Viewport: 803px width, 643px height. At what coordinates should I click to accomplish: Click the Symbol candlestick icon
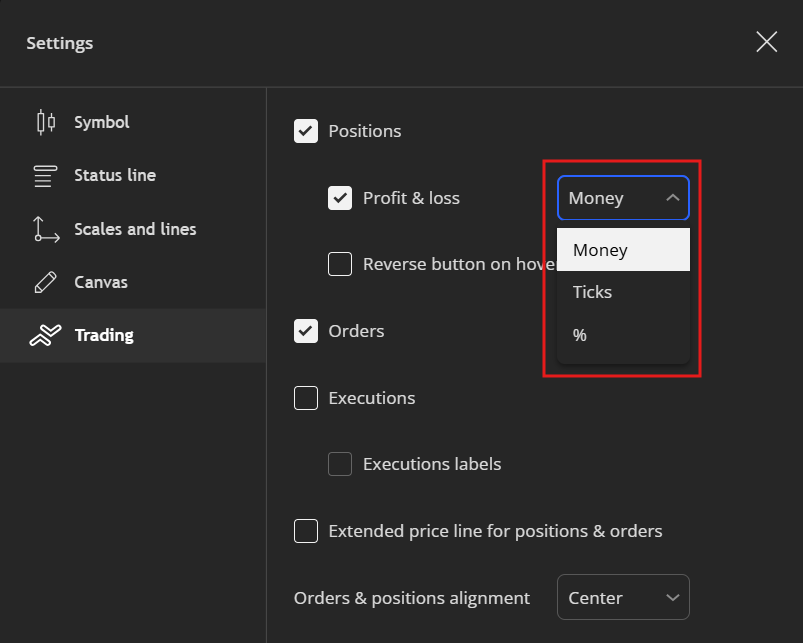45,122
